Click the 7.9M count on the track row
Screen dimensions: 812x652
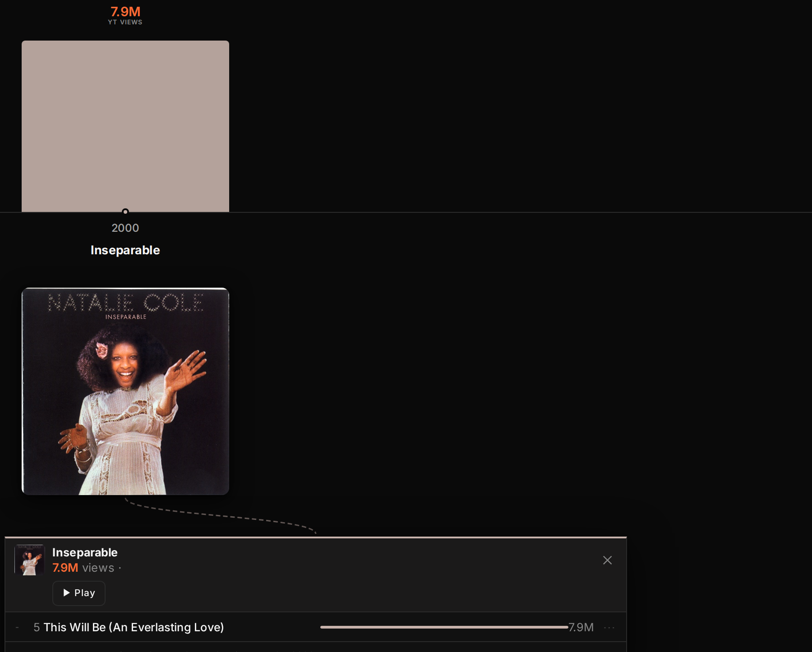581,627
